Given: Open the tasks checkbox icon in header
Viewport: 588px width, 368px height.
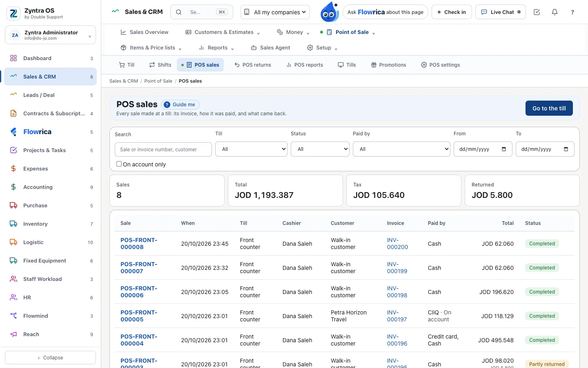Looking at the screenshot, I should pyautogui.click(x=537, y=12).
